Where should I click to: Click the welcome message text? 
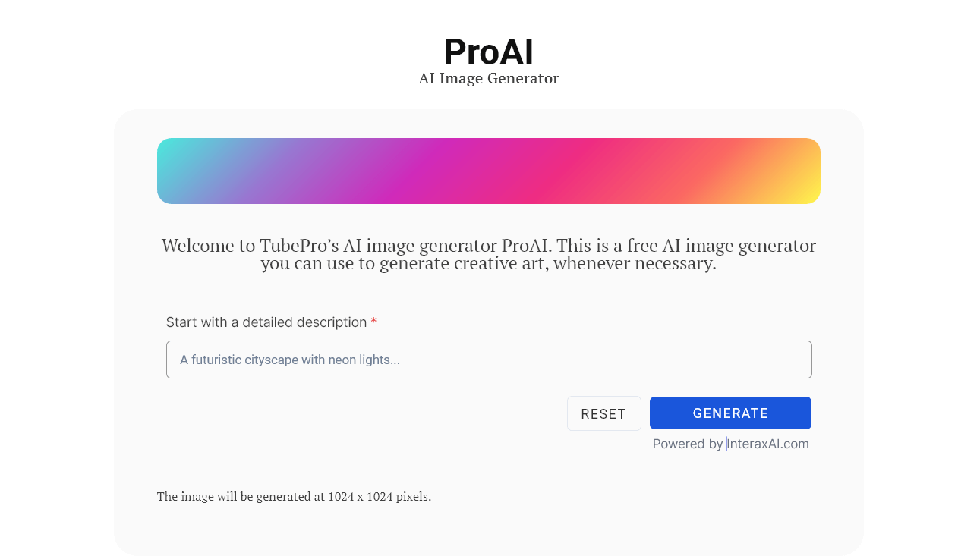click(x=488, y=254)
